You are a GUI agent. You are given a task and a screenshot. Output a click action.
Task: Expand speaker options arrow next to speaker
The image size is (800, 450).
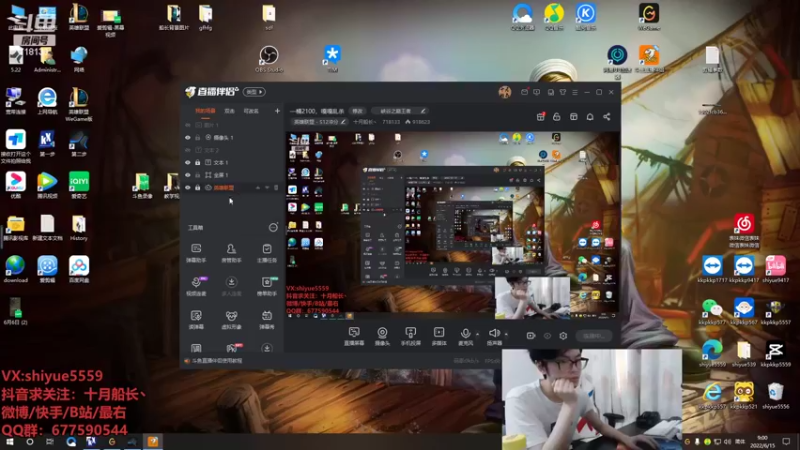(506, 334)
